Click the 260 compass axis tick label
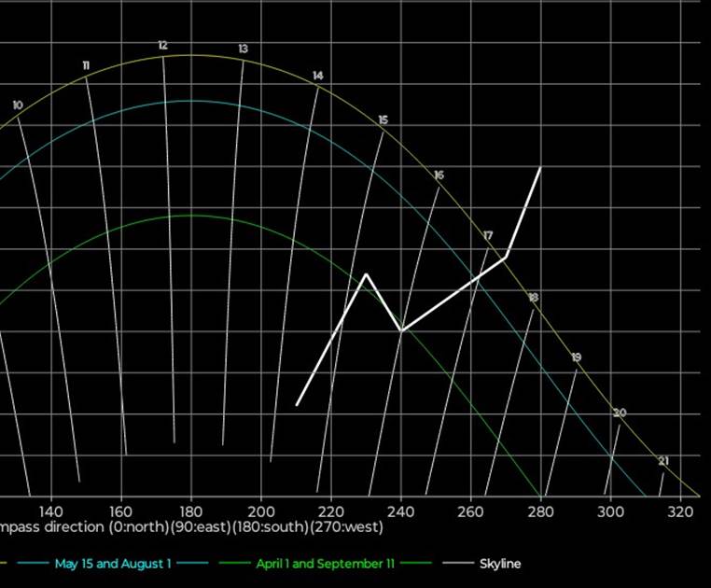 point(470,512)
